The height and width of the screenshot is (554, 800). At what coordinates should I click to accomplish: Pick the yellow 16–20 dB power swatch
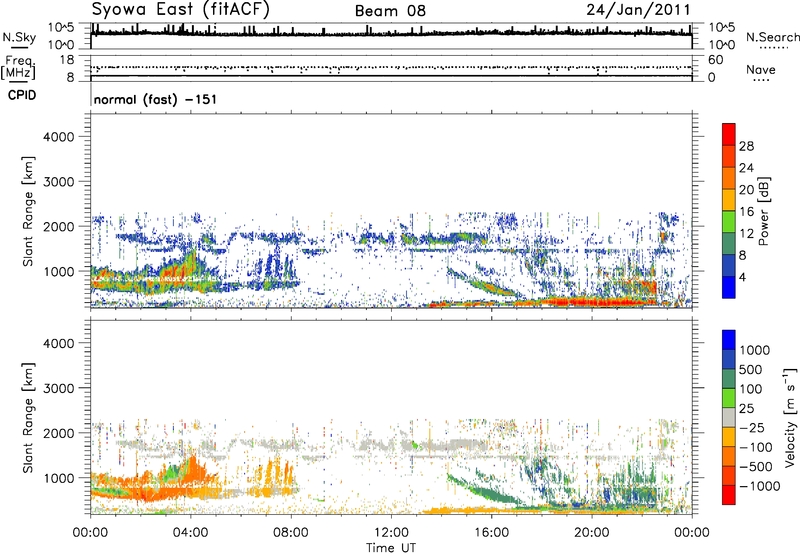tap(729, 200)
